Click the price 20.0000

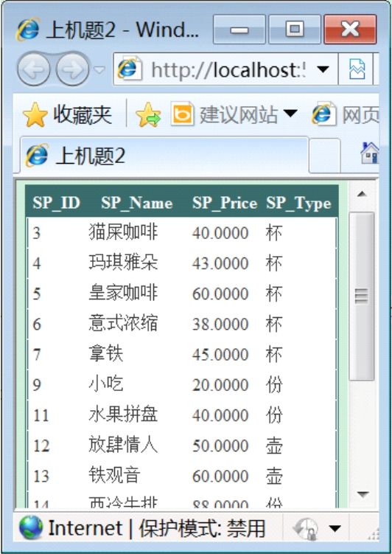pyautogui.click(x=220, y=385)
